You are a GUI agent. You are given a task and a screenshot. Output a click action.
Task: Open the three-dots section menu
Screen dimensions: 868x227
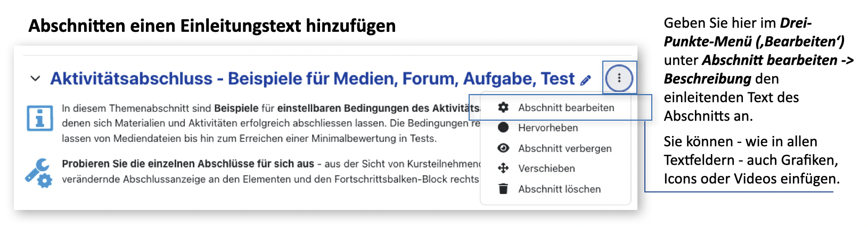(x=619, y=78)
